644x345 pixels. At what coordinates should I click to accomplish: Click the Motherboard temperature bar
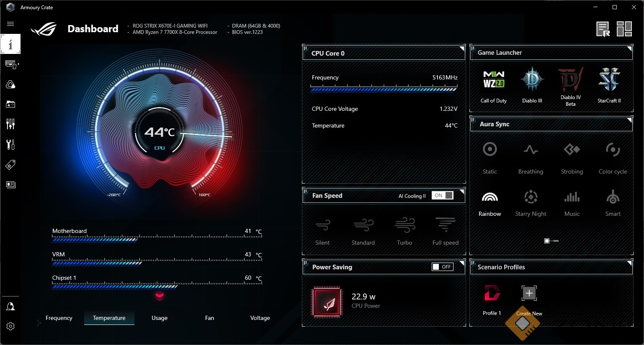(x=157, y=238)
